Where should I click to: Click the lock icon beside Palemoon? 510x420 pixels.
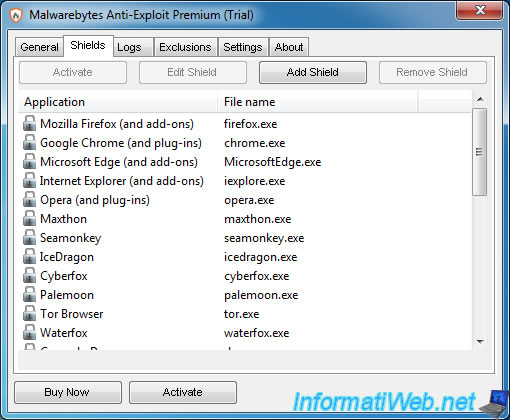click(x=29, y=294)
